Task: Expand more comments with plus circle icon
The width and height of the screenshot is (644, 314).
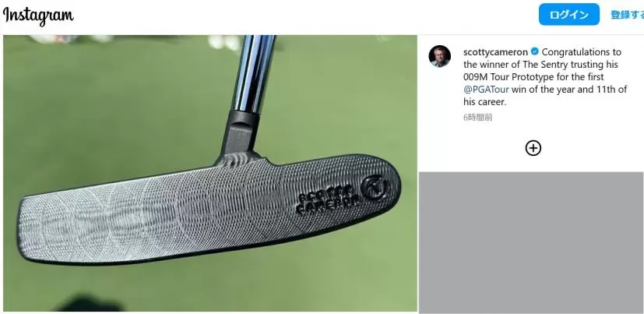Action: tap(533, 148)
